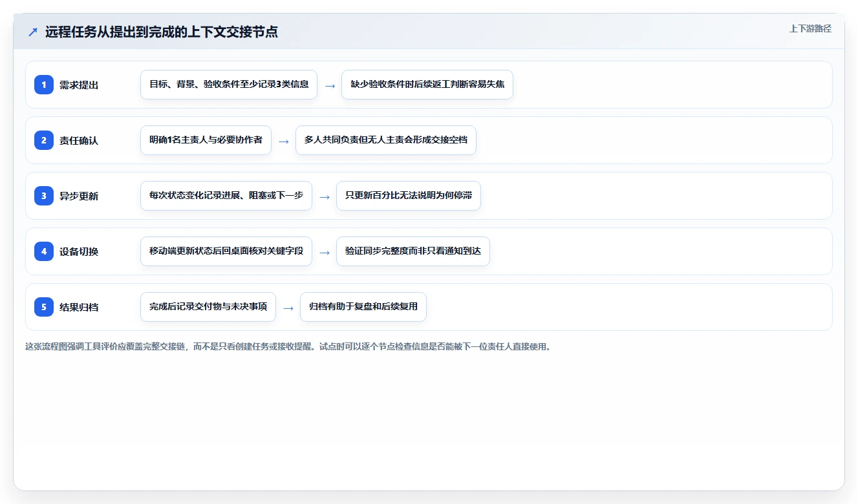858x504 pixels.
Task: Click the diagonal arrow icon beside the title
Action: [33, 32]
